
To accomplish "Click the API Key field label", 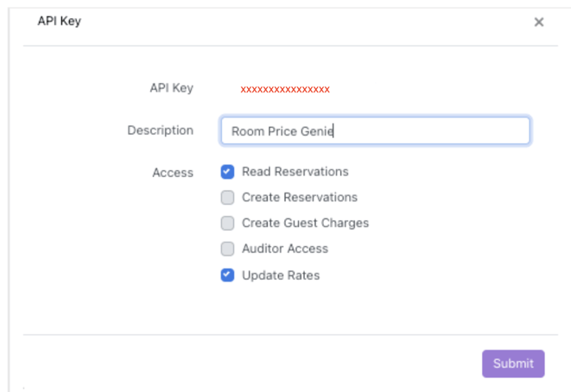I will pos(171,88).
